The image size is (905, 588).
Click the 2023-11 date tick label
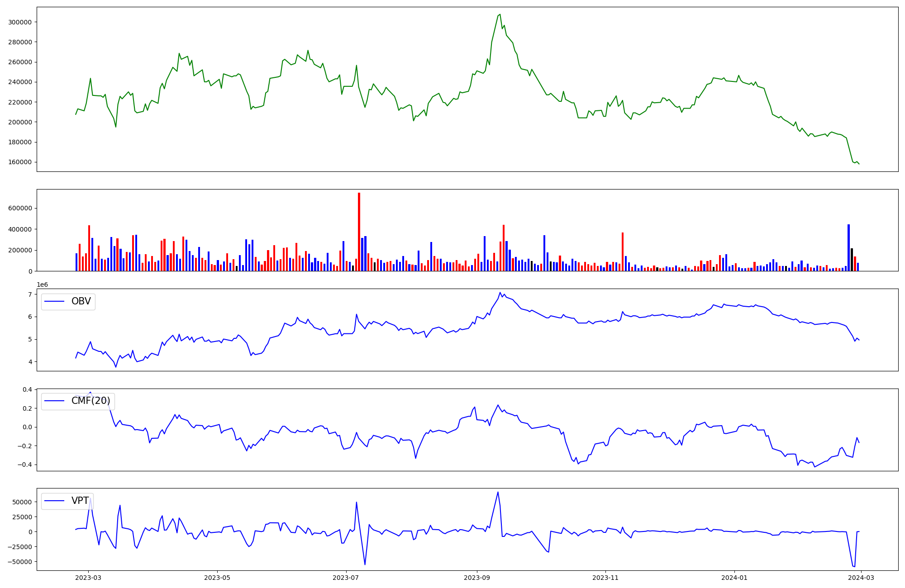(605, 578)
